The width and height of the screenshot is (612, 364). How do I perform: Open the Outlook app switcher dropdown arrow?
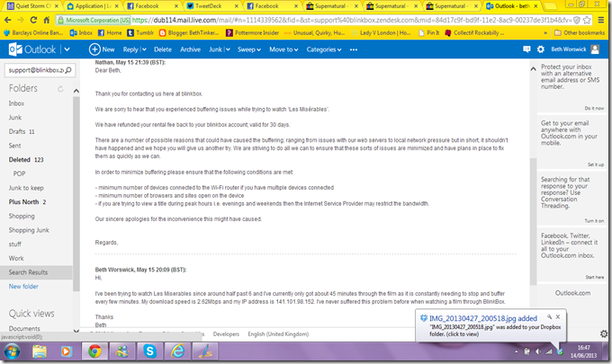[x=67, y=49]
